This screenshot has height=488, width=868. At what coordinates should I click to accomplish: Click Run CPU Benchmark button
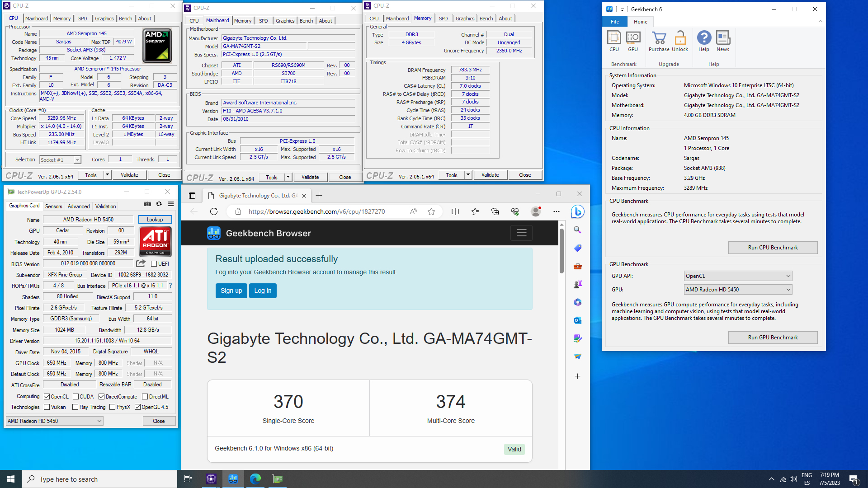(x=773, y=248)
